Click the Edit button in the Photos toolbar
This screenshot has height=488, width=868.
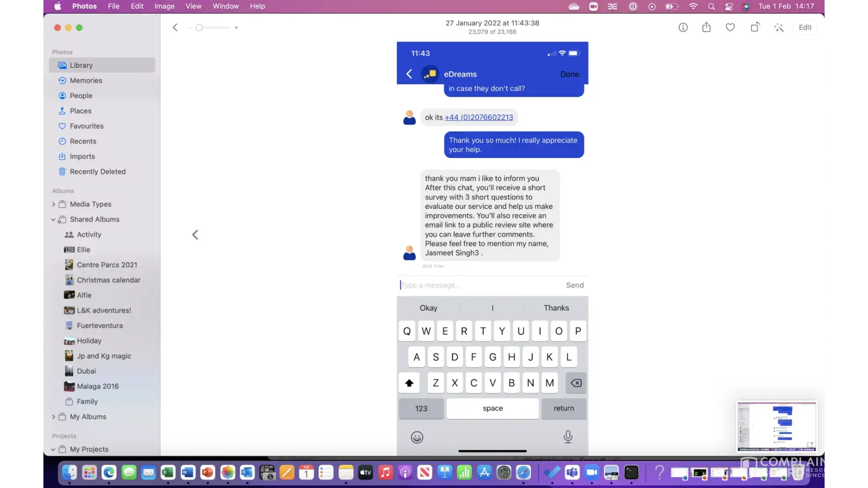[x=805, y=27]
